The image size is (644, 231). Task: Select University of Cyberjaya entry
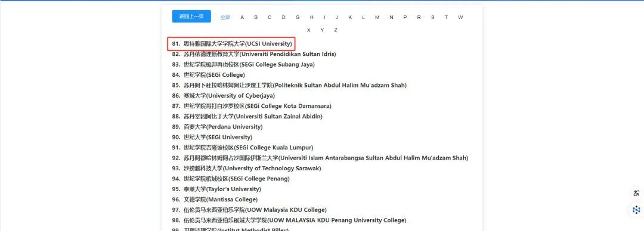click(x=224, y=96)
